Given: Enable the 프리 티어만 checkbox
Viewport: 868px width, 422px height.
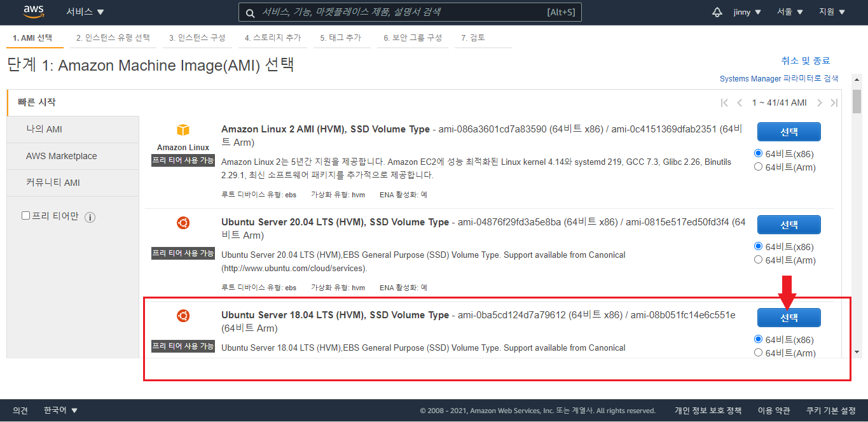Looking at the screenshot, I should click(26, 216).
